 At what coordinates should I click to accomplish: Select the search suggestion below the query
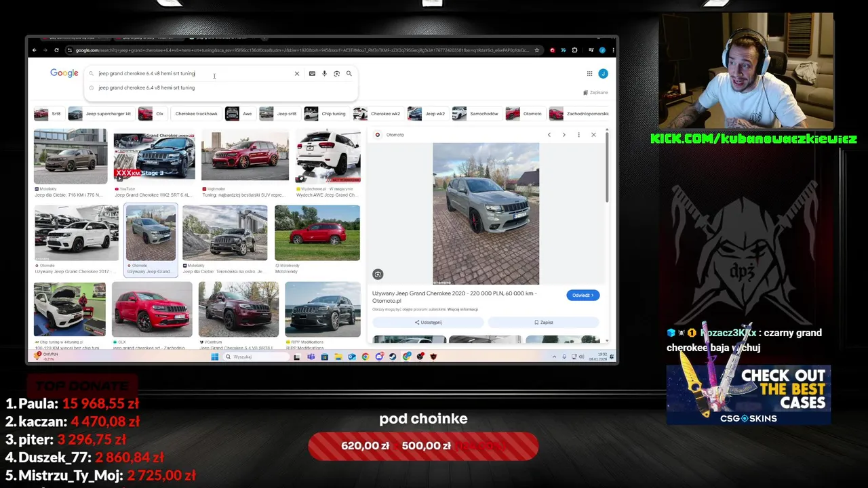point(146,87)
